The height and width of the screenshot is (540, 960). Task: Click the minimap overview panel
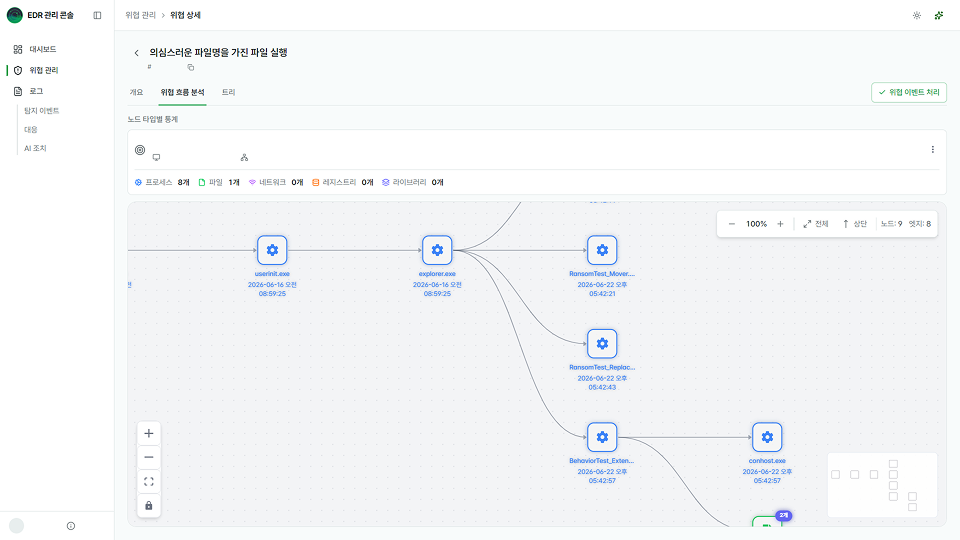click(x=882, y=485)
